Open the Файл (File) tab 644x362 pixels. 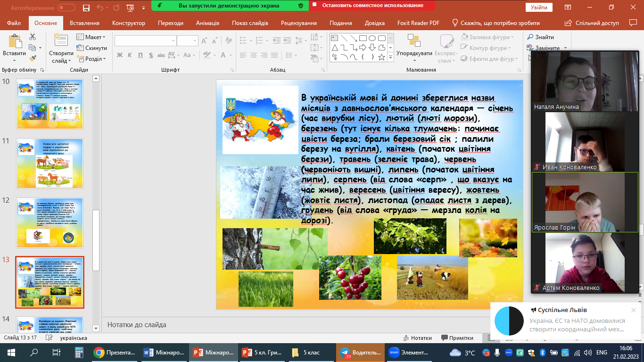[14, 23]
